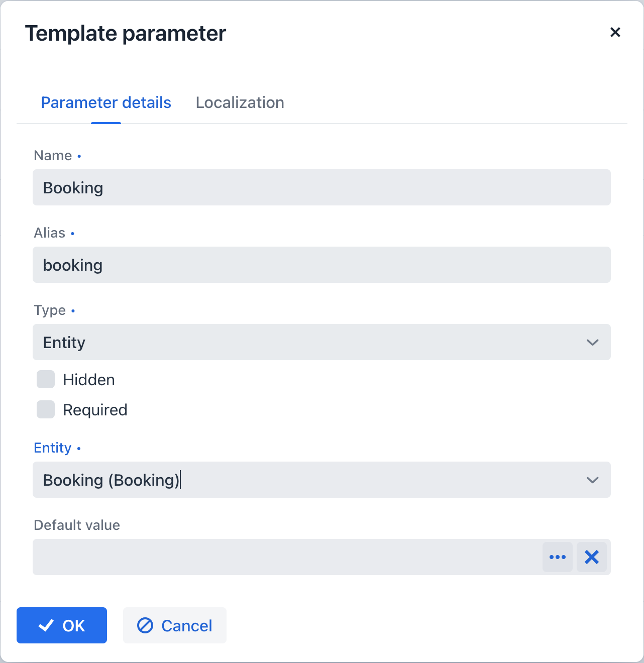Click the checkmark icon inside OK button

click(x=46, y=625)
